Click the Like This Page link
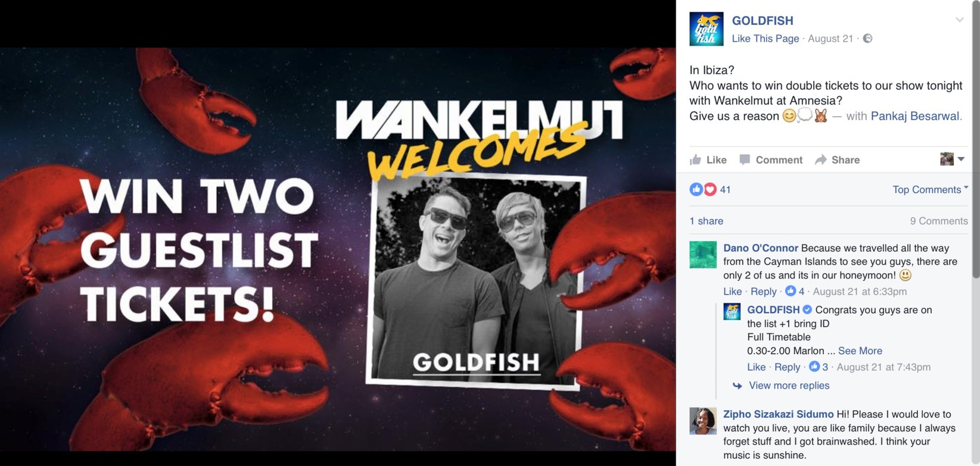This screenshot has height=466, width=980. [x=766, y=39]
